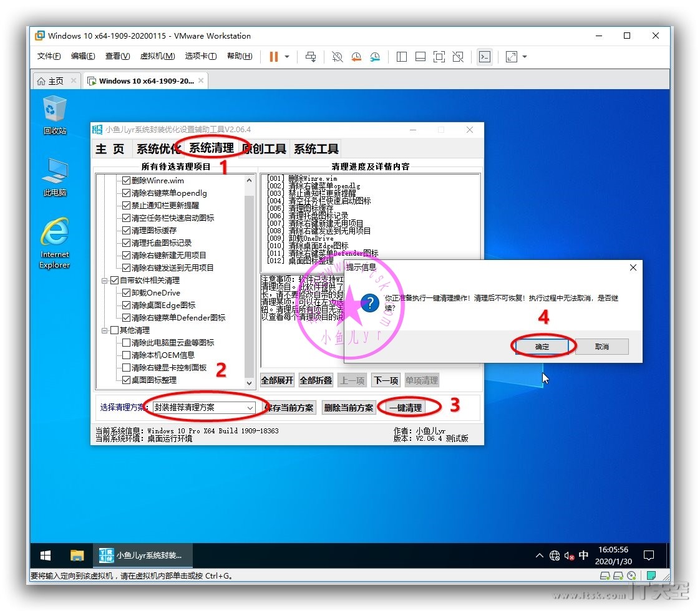Click the network globe tray icon

[x=555, y=556]
